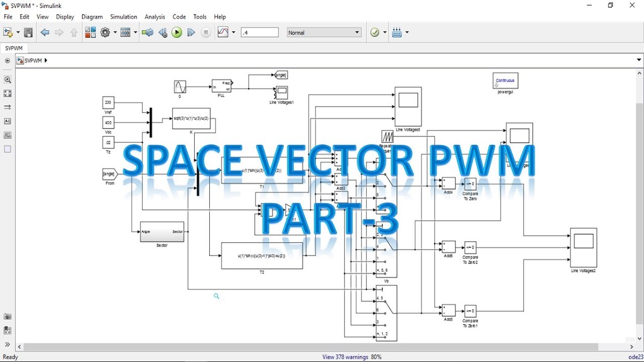Click the Hide/Show Explorer Bar icon
644x362 pixels.
[x=8, y=61]
